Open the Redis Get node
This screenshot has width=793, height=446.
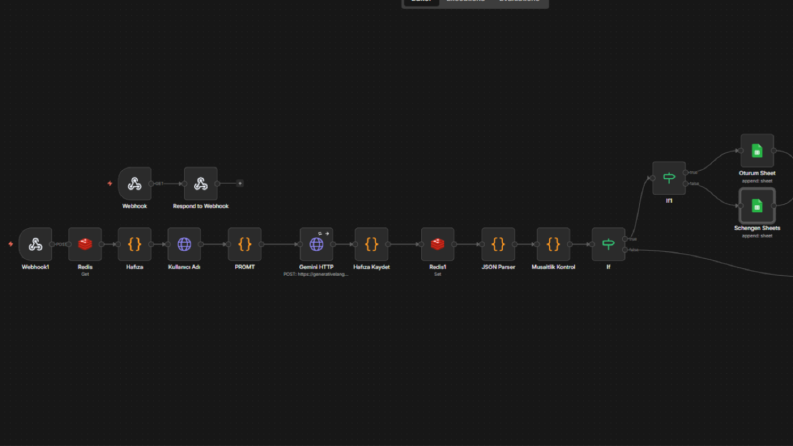[85, 244]
